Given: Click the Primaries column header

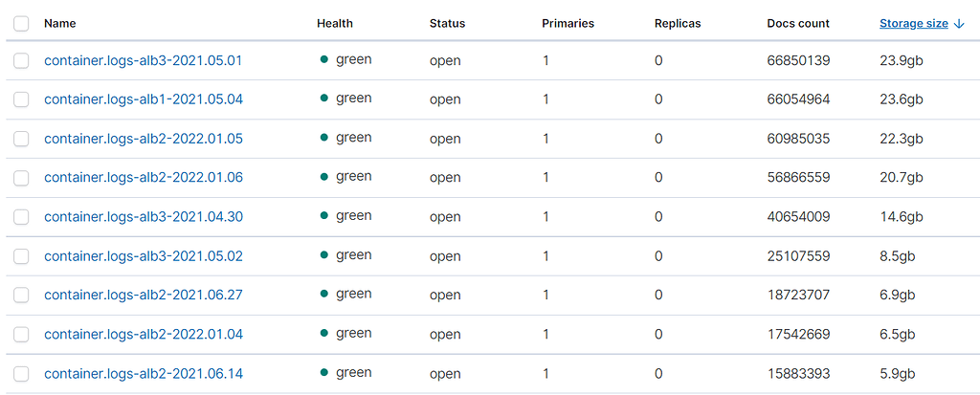Looking at the screenshot, I should (568, 23).
